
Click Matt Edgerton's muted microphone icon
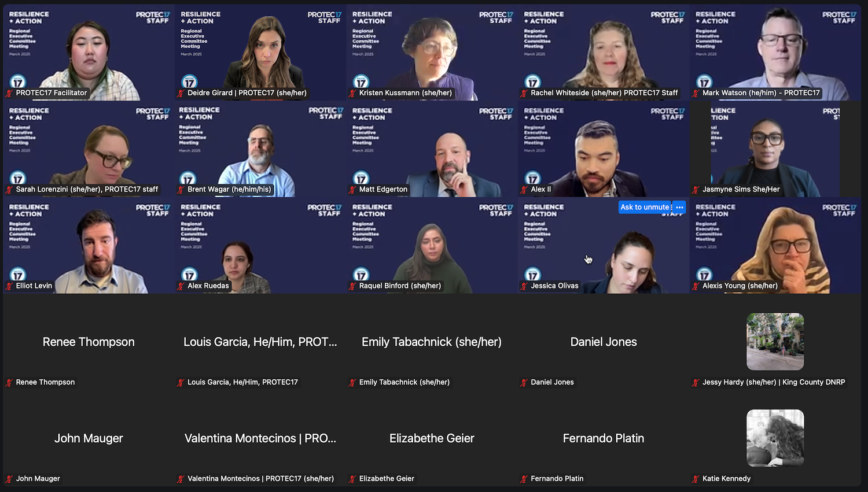click(x=352, y=190)
